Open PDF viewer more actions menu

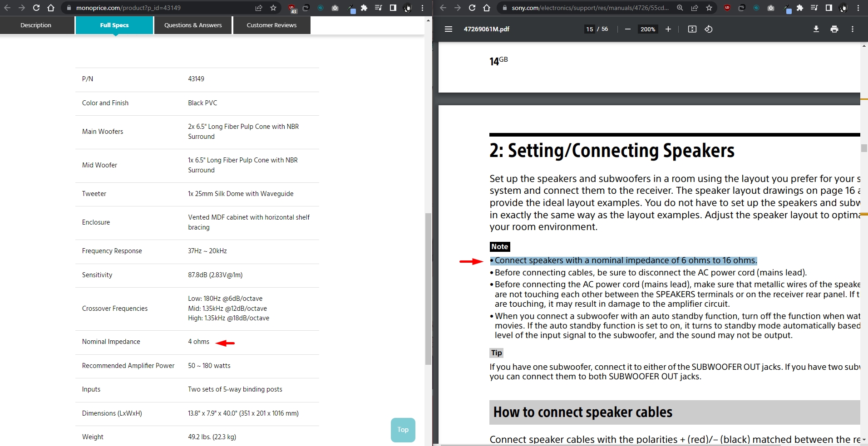pyautogui.click(x=852, y=29)
